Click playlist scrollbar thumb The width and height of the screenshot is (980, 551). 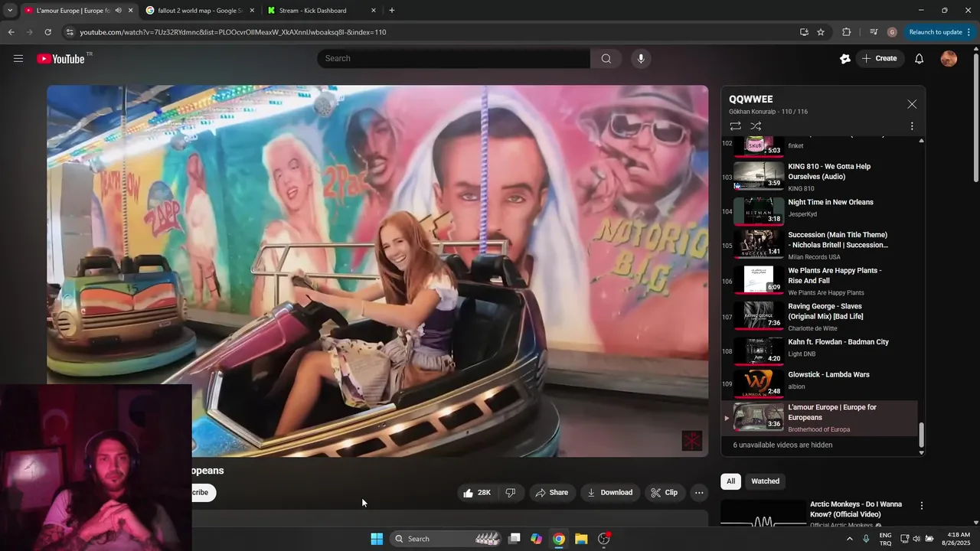tap(921, 435)
